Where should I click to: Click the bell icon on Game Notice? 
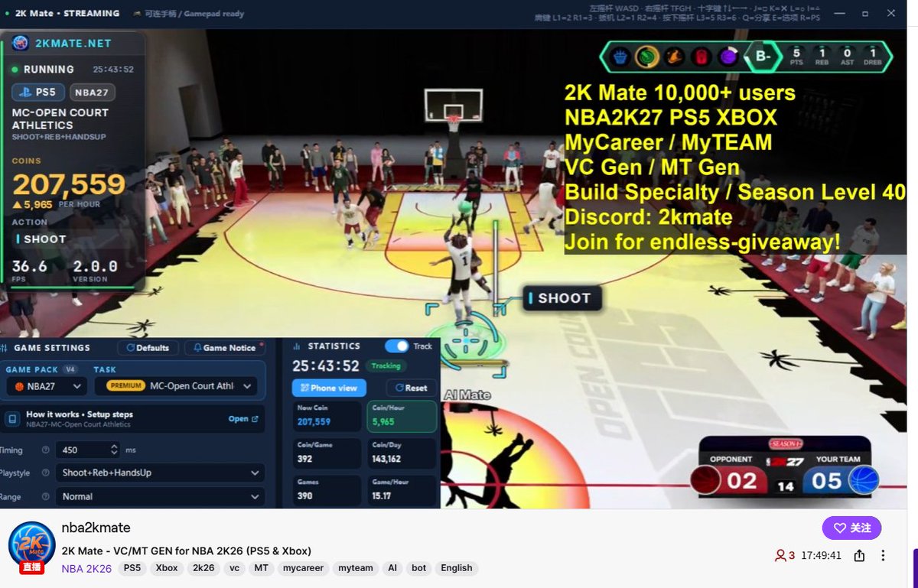197,348
